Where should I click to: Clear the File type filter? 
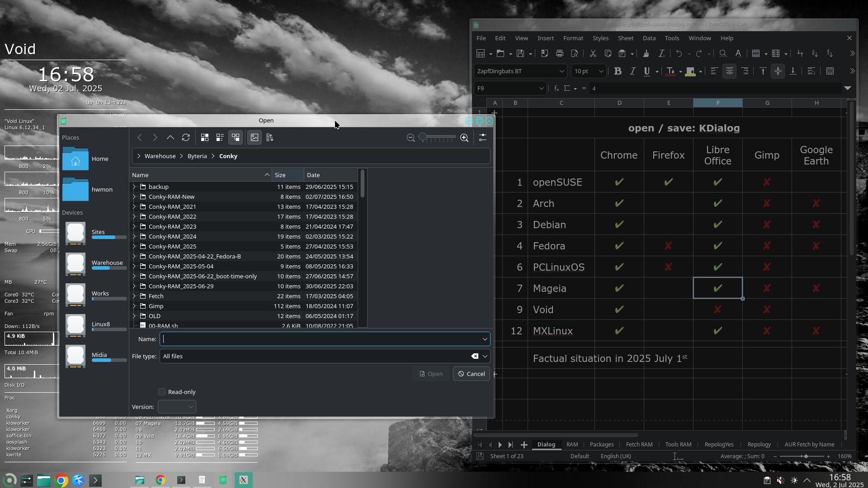[x=475, y=356]
